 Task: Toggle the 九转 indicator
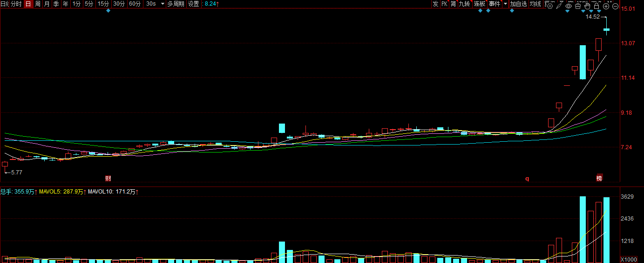click(464, 4)
